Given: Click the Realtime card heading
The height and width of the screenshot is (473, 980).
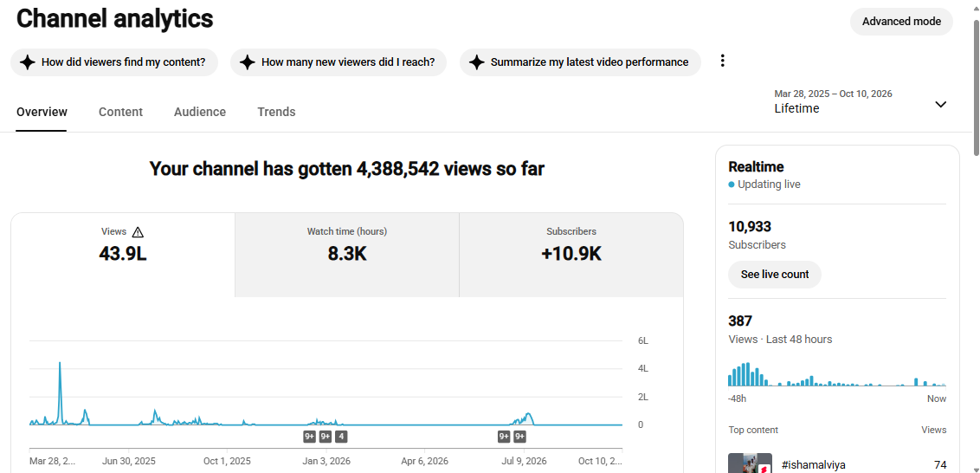Looking at the screenshot, I should pyautogui.click(x=757, y=166).
